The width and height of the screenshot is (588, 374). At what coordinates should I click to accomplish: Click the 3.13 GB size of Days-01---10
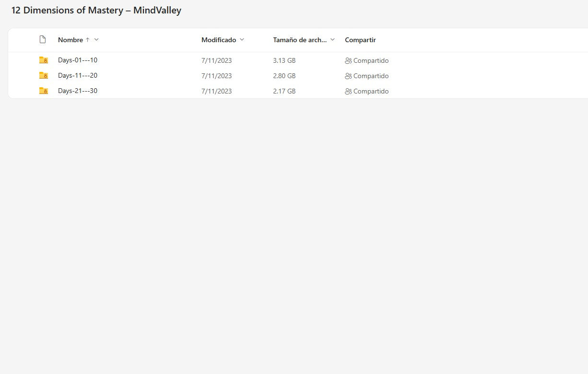(284, 61)
